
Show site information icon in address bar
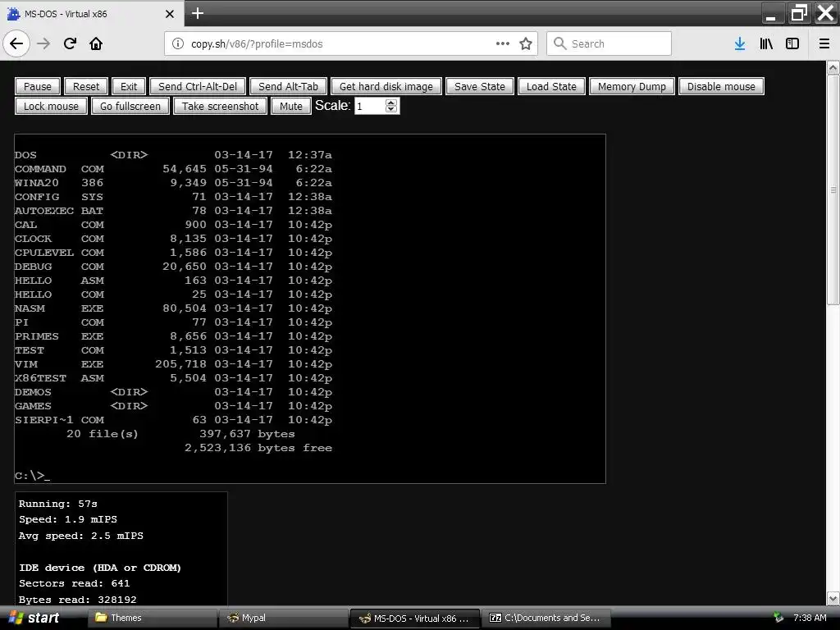pyautogui.click(x=178, y=44)
